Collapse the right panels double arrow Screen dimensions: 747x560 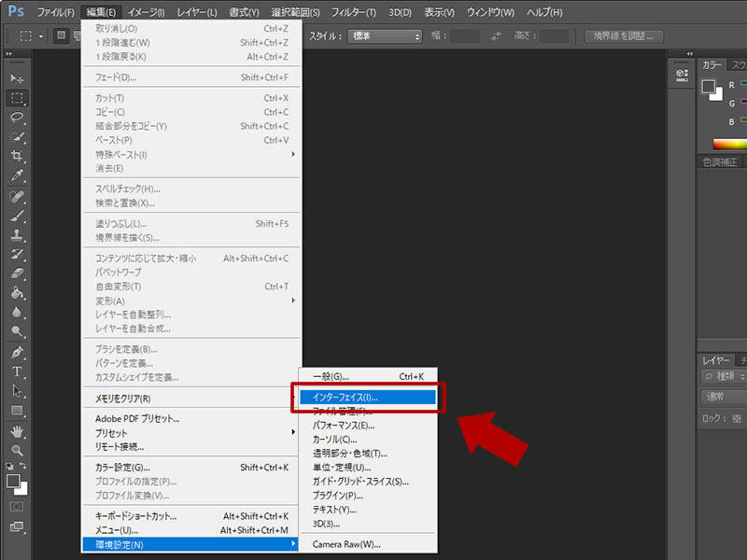pos(689,54)
